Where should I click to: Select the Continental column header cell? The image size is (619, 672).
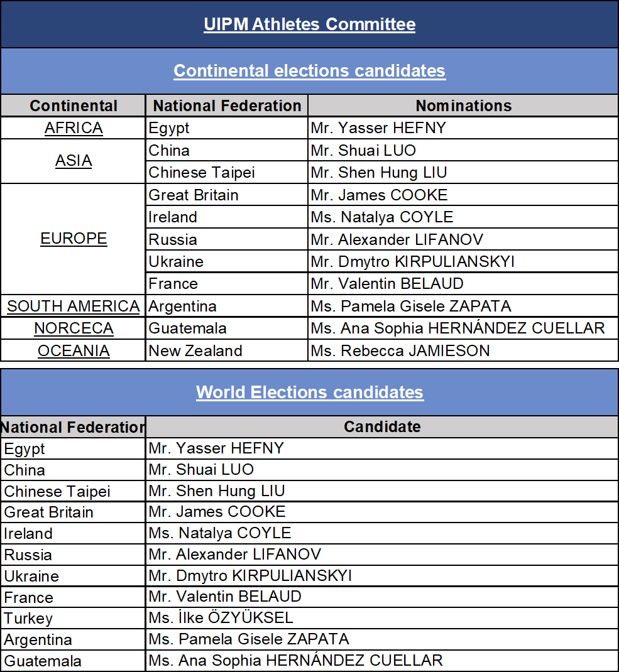tap(74, 106)
